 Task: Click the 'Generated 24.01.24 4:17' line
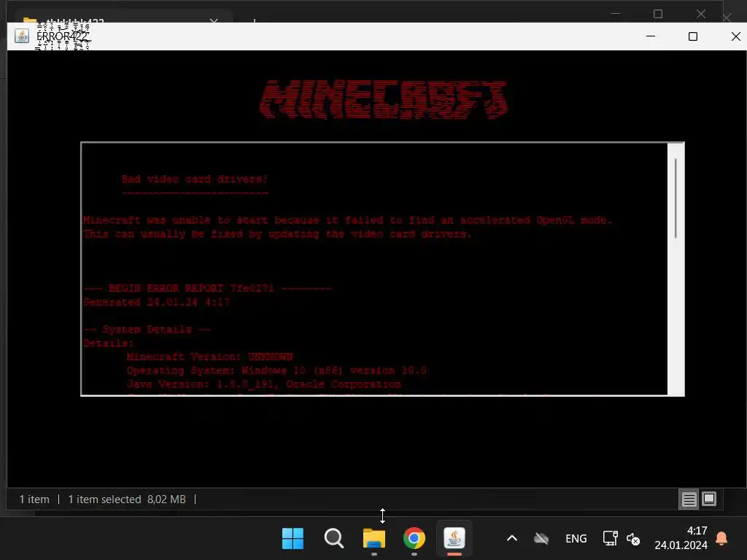coord(156,303)
